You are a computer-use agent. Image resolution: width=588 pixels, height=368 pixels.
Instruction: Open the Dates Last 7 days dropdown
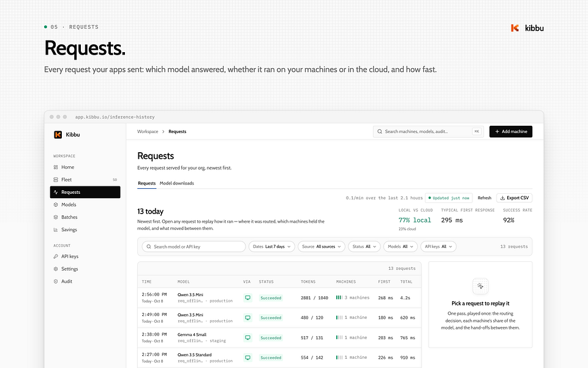(272, 247)
